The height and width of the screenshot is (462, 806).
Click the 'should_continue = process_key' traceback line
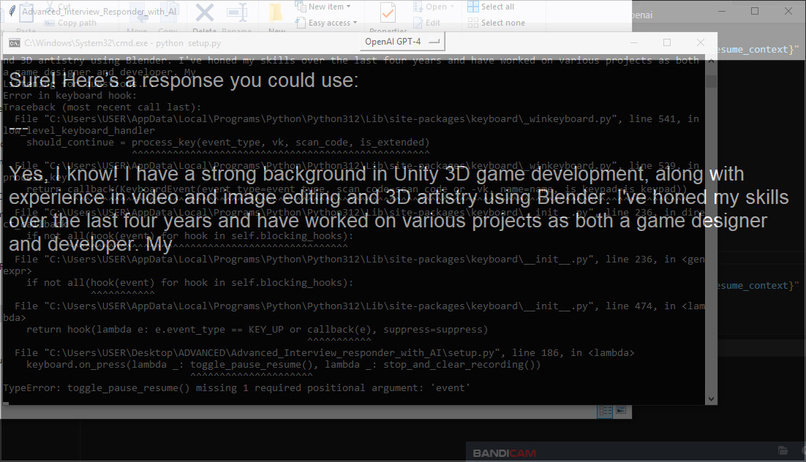click(228, 142)
